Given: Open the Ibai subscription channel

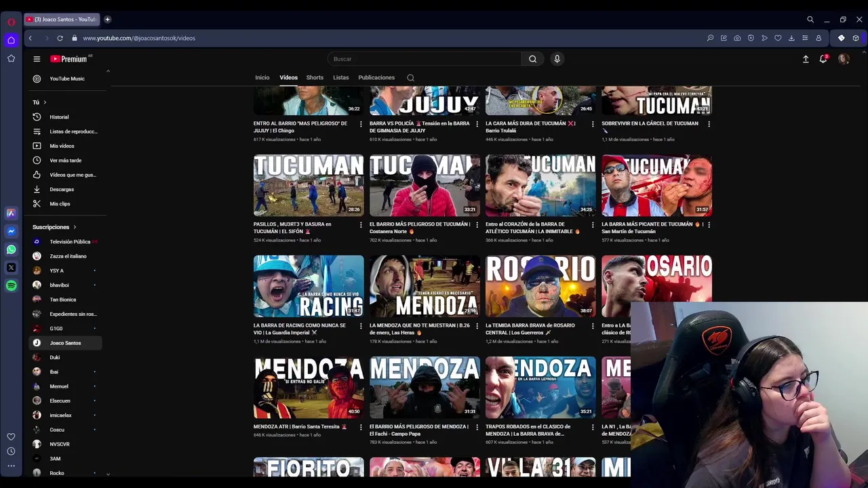Looking at the screenshot, I should [x=66, y=371].
